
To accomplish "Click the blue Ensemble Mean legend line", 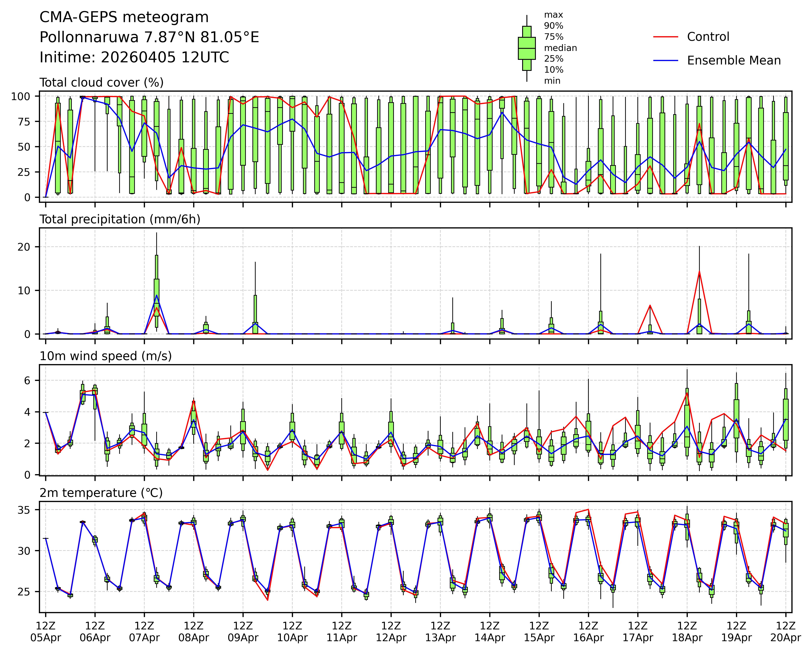I will (x=665, y=61).
